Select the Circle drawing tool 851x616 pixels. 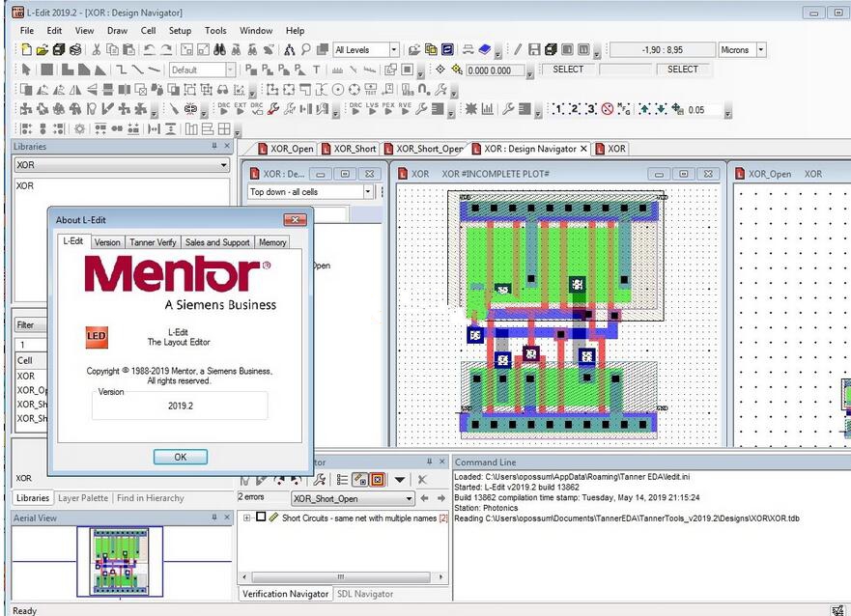point(337,90)
